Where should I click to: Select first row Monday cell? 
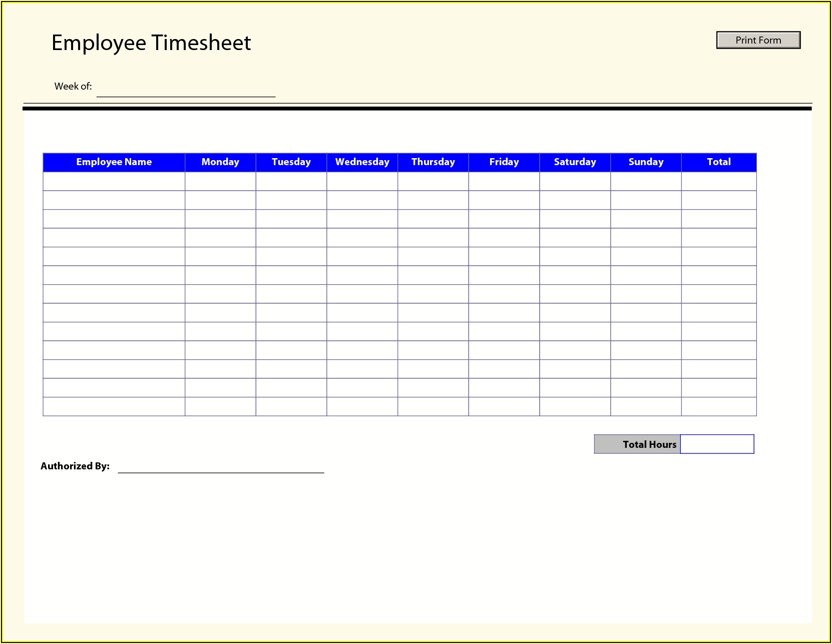pos(220,181)
